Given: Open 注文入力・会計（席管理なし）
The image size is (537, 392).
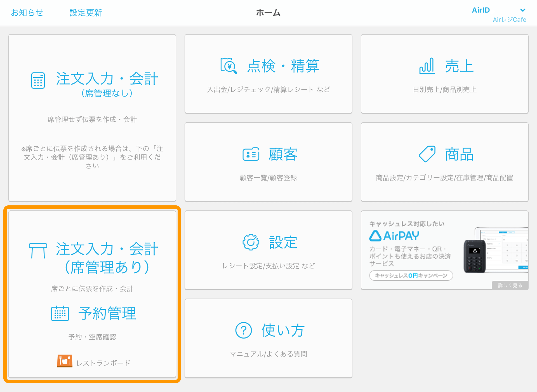Looking at the screenshot, I should pos(92,118).
